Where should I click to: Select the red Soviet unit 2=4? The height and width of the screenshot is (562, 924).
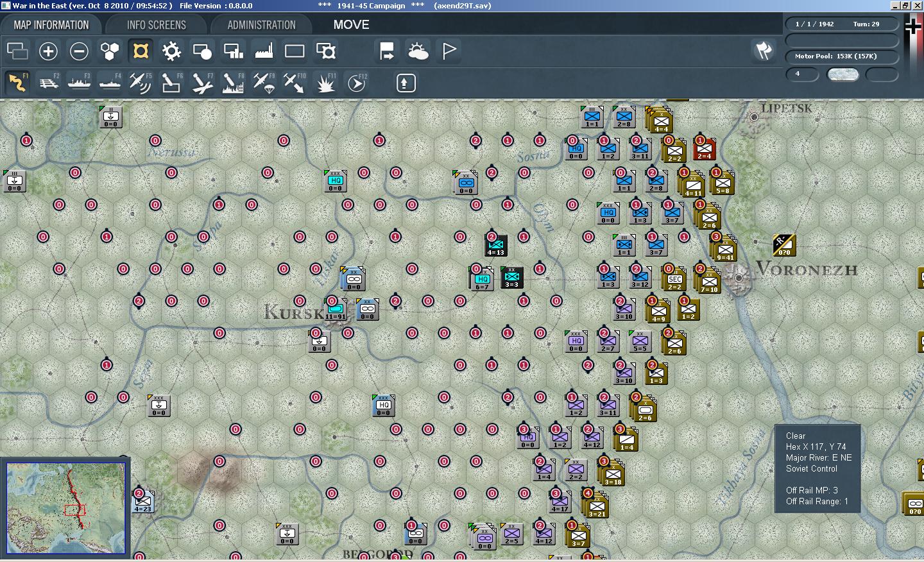point(704,149)
